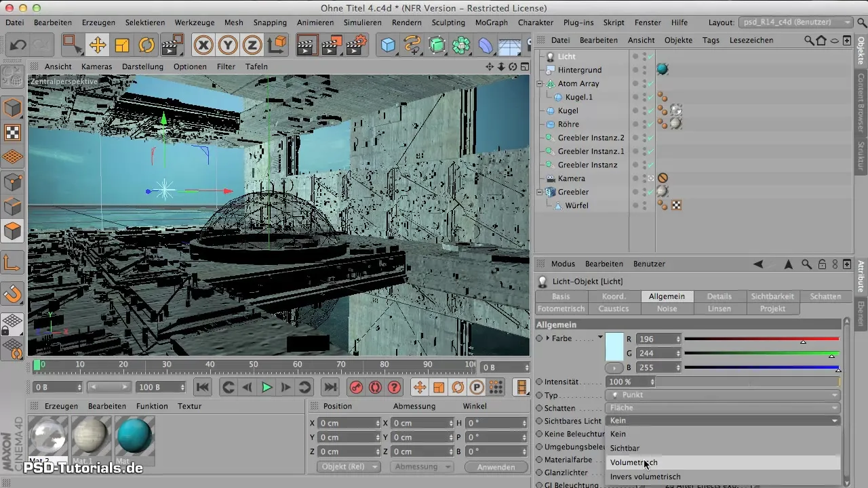Open the Sichtbarkeit tab
Image resolution: width=868 pixels, height=488 pixels.
772,296
